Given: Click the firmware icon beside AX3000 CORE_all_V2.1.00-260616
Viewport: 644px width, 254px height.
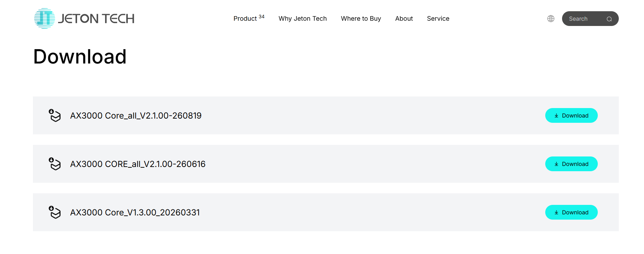Looking at the screenshot, I should (x=55, y=164).
